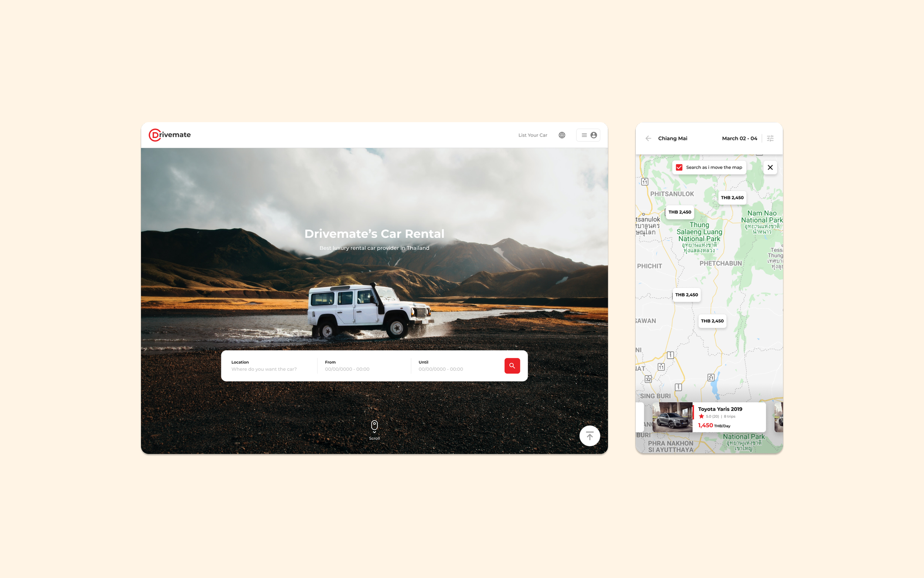Click the Toyota Yaris car photo thumbnail
Image resolution: width=924 pixels, height=578 pixels.
point(672,417)
